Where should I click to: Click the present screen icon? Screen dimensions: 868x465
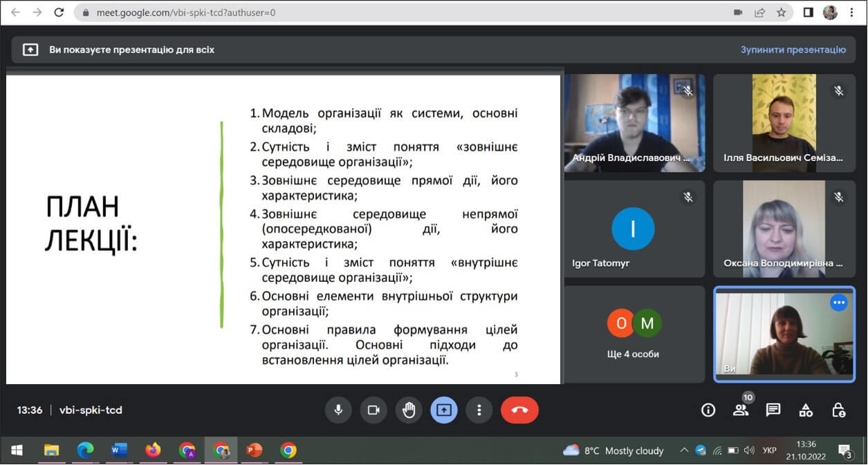click(443, 410)
